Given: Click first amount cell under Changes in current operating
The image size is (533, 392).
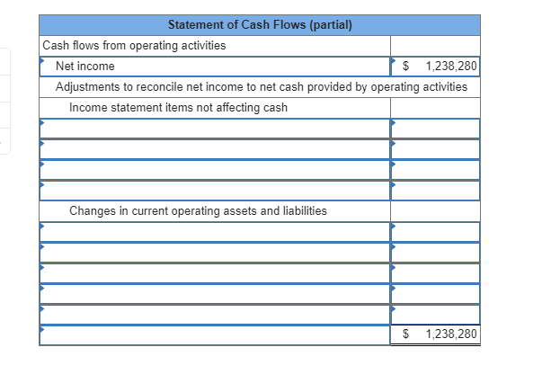Looking at the screenshot, I should coord(435,232).
